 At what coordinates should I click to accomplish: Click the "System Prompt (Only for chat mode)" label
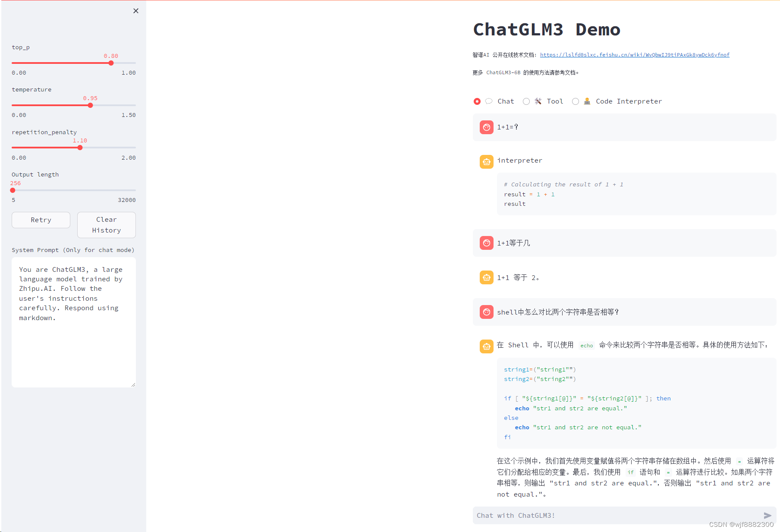coord(73,250)
